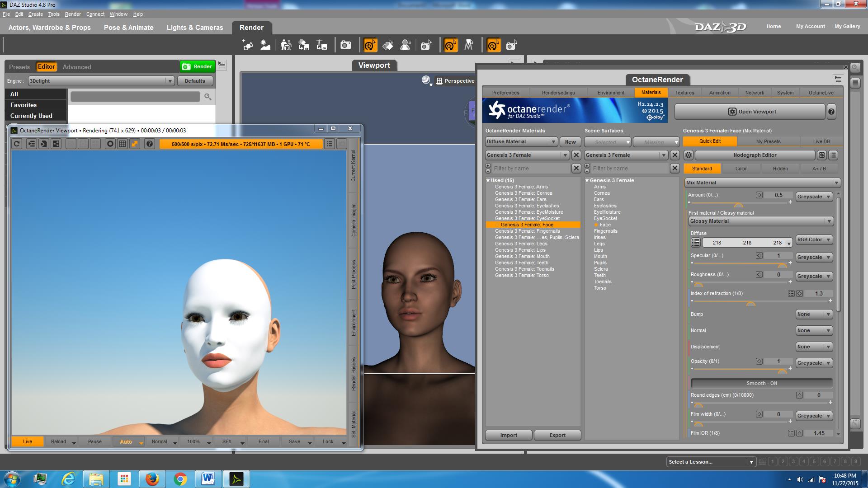868x488 pixels.
Task: Click the white M-shaped tool icon
Action: click(469, 45)
